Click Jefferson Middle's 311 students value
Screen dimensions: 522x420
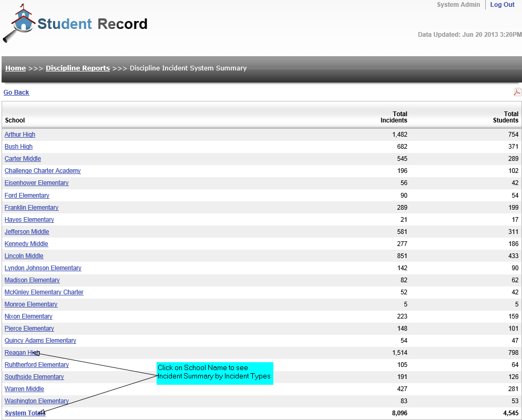pyautogui.click(x=514, y=232)
